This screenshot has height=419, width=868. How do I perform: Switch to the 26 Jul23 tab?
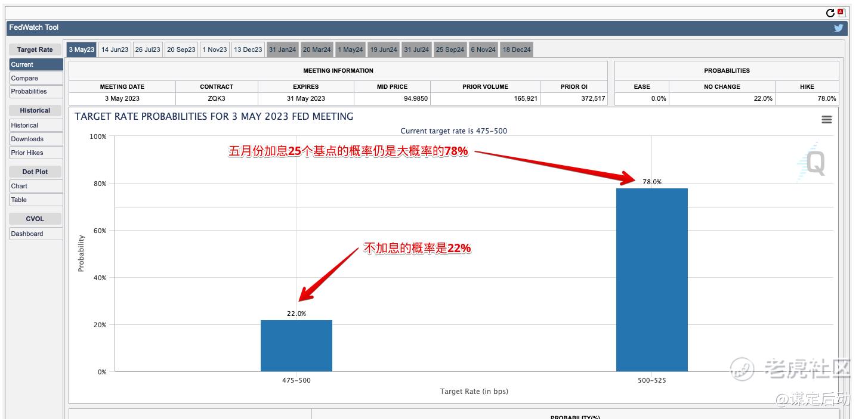[x=147, y=49]
